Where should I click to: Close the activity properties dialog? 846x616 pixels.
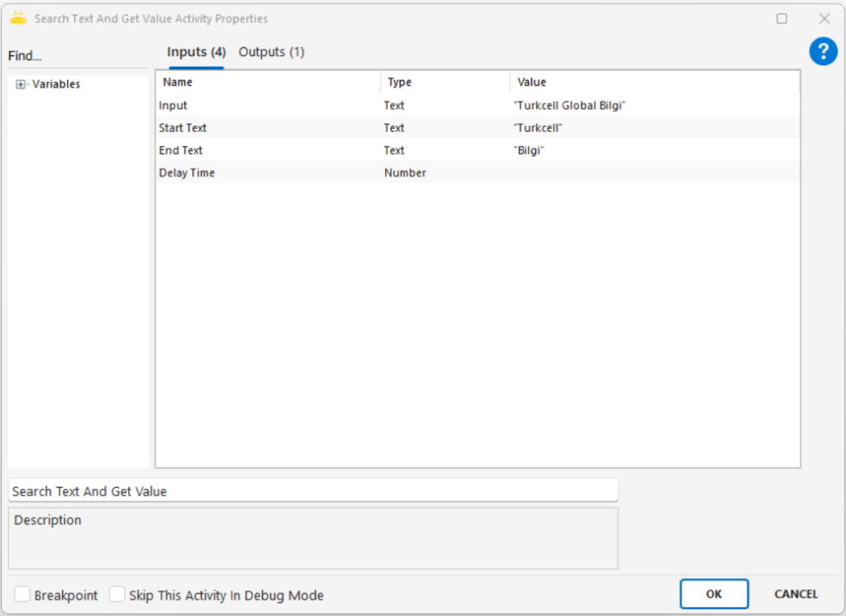click(x=824, y=18)
